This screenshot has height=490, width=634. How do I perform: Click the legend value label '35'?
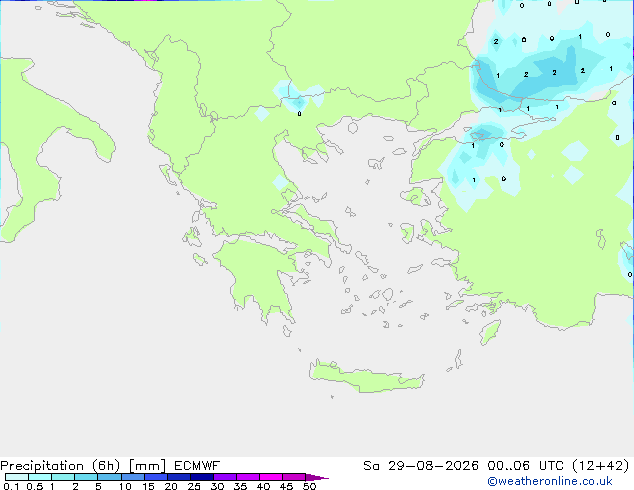coord(240,486)
